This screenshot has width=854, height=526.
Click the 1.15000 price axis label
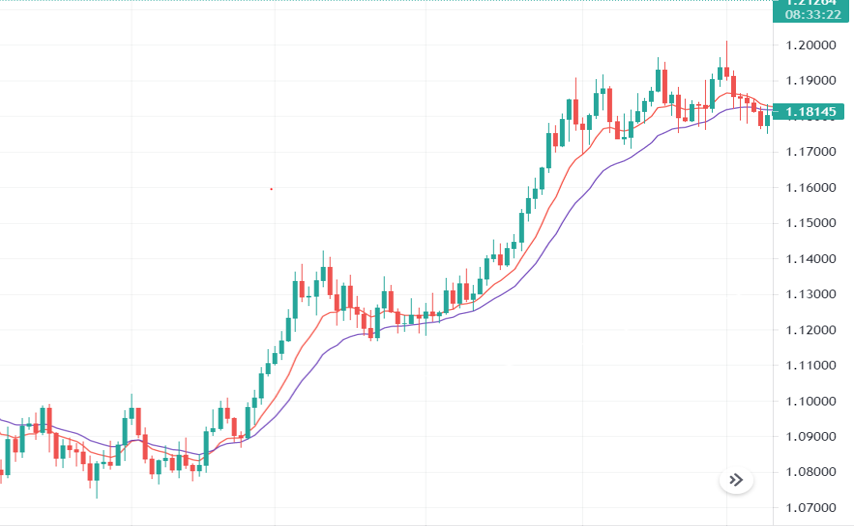(811, 223)
